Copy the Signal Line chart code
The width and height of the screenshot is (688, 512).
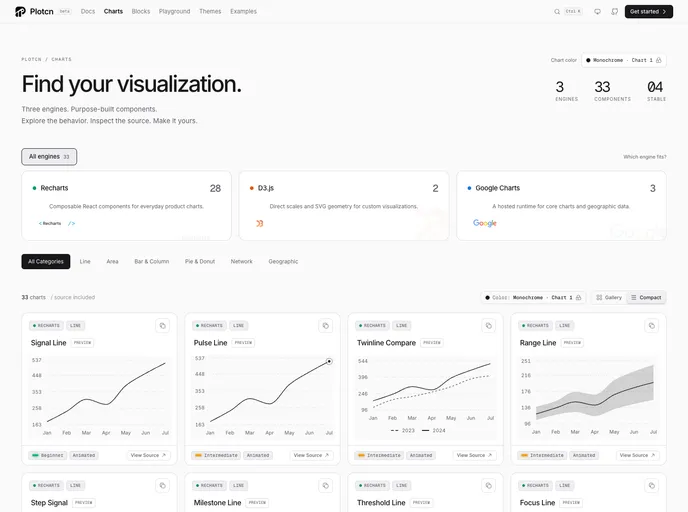point(163,326)
